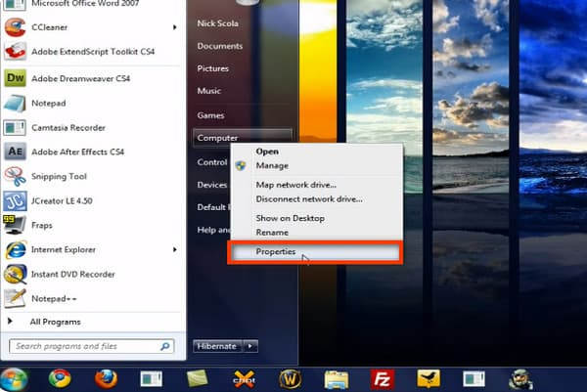Open Documents from the Start menu
The width and height of the screenshot is (587, 392).
[x=220, y=46]
